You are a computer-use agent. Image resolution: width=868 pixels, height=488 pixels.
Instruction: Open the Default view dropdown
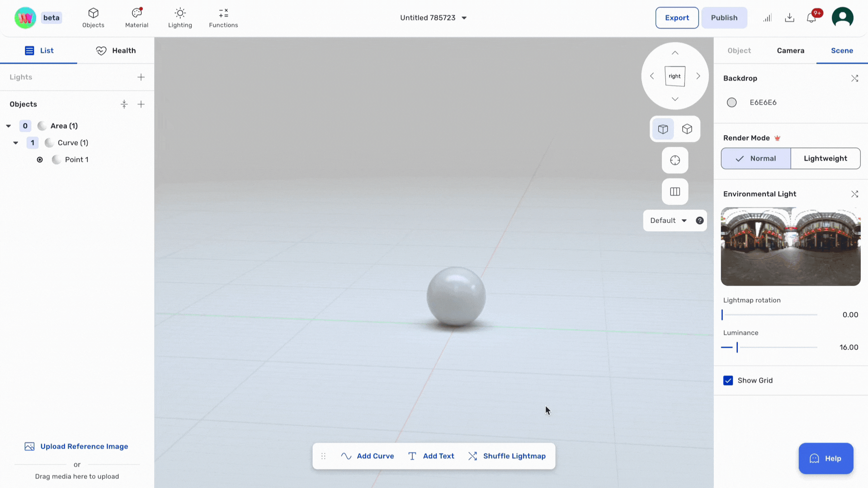point(668,221)
